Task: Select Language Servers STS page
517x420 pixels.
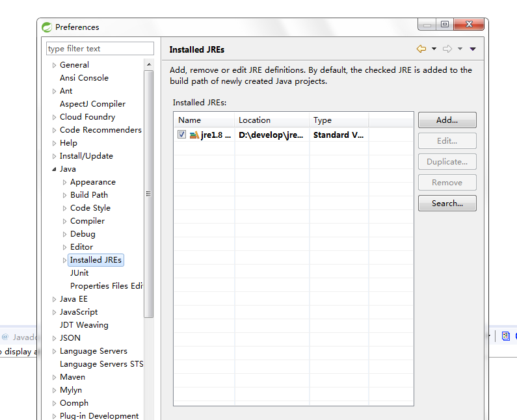Action: click(x=101, y=364)
